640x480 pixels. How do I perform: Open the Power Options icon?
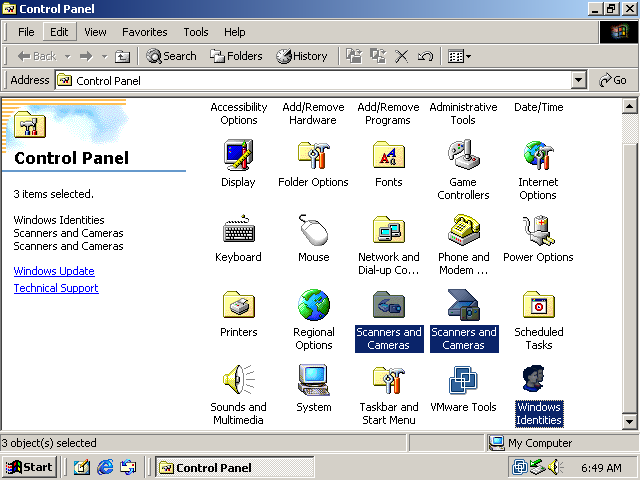538,231
